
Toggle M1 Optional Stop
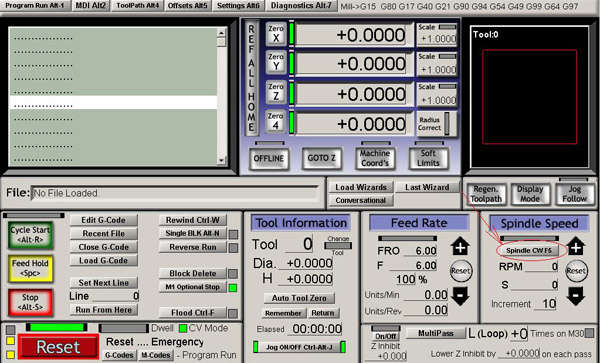pos(192,287)
